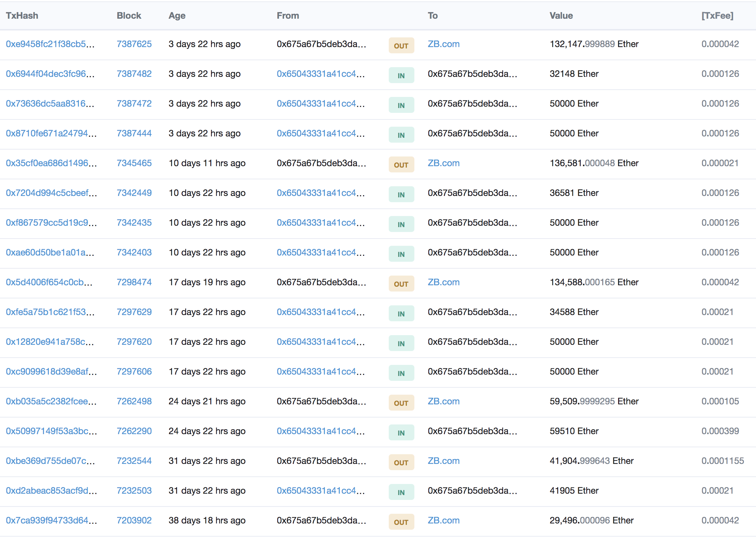Screen dimensions: 756x538
Task: View block 7232503
Action: (x=134, y=491)
